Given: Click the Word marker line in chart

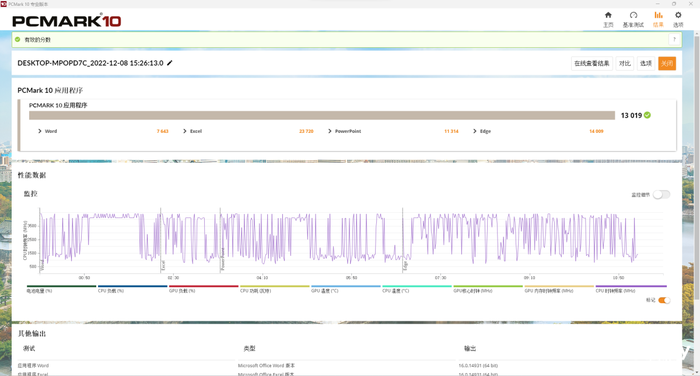Looking at the screenshot, I should pos(40,240).
